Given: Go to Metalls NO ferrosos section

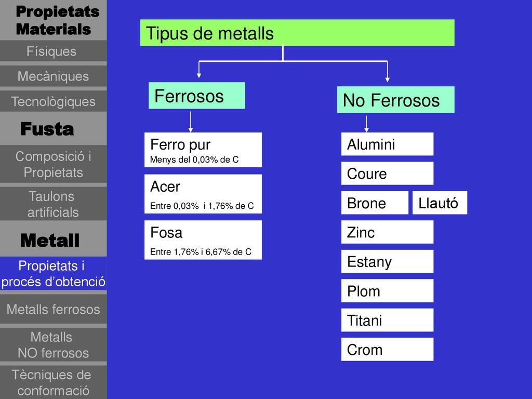Looking at the screenshot, I should tap(54, 345).
